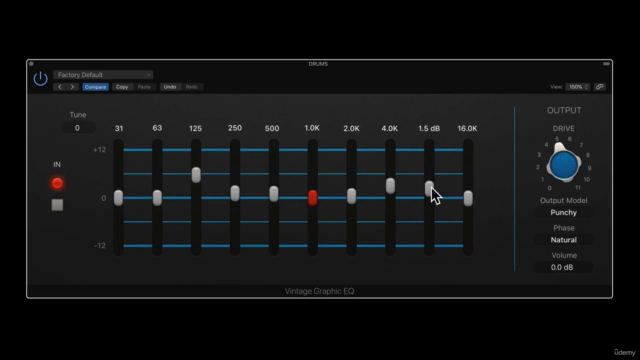Toggle the gray square button below IN
Image resolution: width=640 pixels, height=360 pixels.
57,205
